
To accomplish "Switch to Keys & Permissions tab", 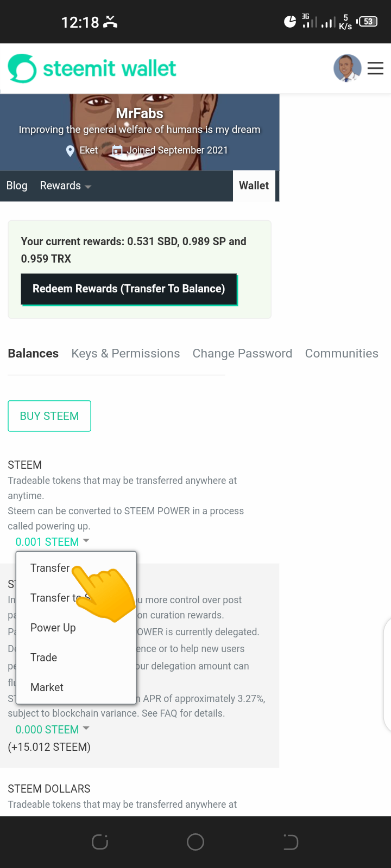I will click(125, 354).
